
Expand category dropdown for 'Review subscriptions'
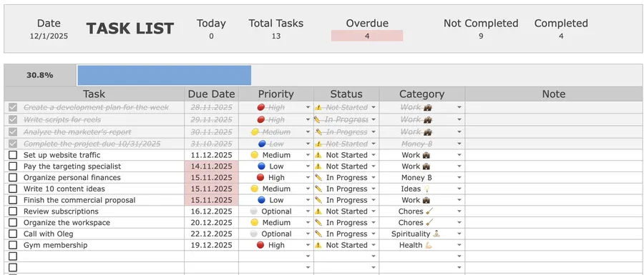(x=459, y=211)
